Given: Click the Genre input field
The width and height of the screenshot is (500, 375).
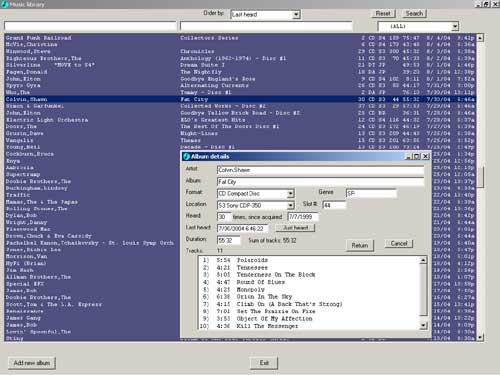Looking at the screenshot, I should point(371,193).
